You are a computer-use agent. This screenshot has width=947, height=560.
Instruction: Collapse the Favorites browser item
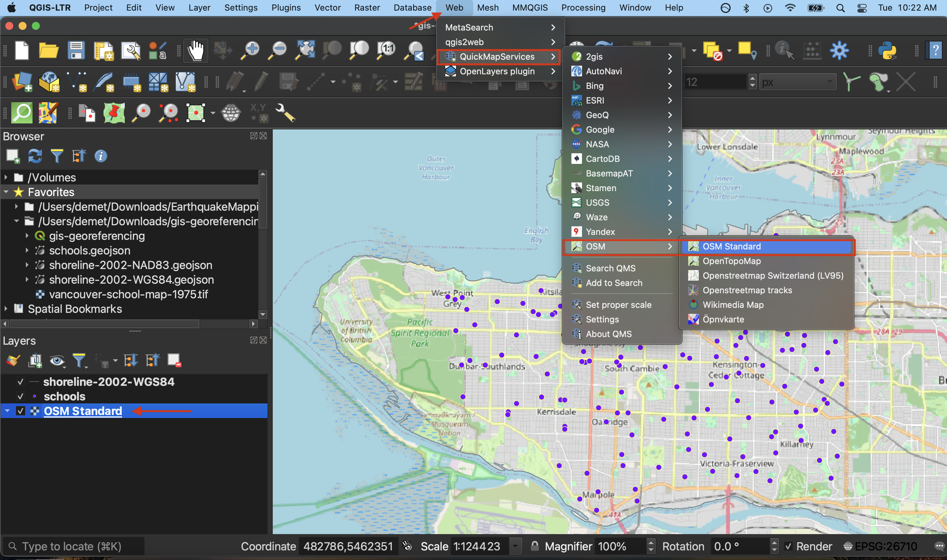tap(6, 192)
